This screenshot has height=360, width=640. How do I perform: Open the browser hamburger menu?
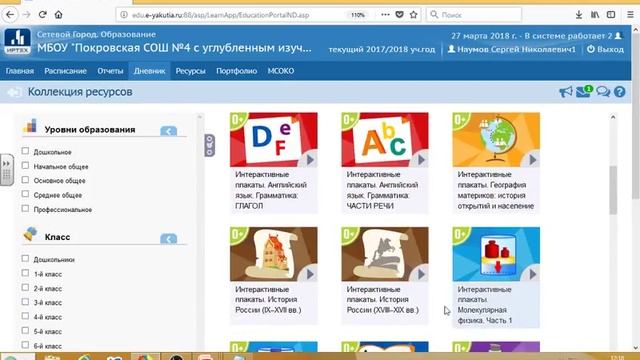(x=630, y=15)
